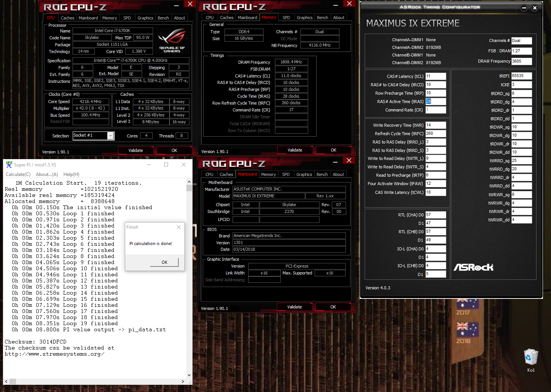The width and height of the screenshot is (551, 392).
Task: Open the Koš recycle bin desktop icon
Action: [x=531, y=360]
